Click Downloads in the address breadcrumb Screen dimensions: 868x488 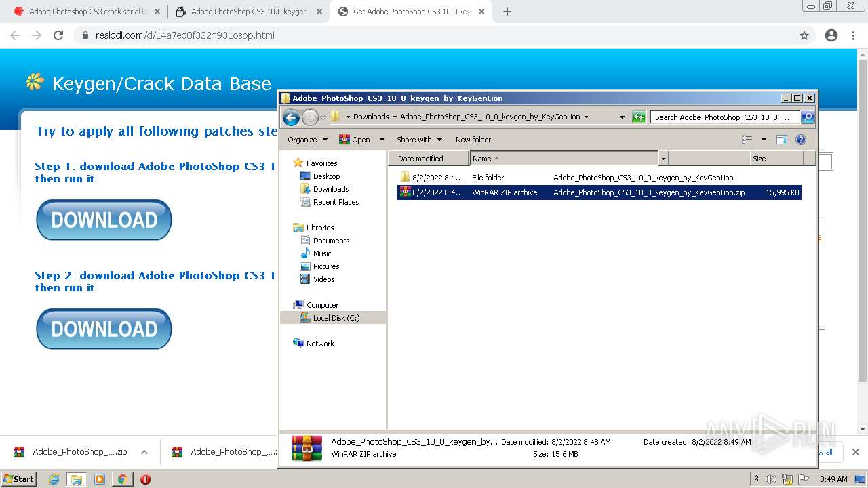[371, 117]
